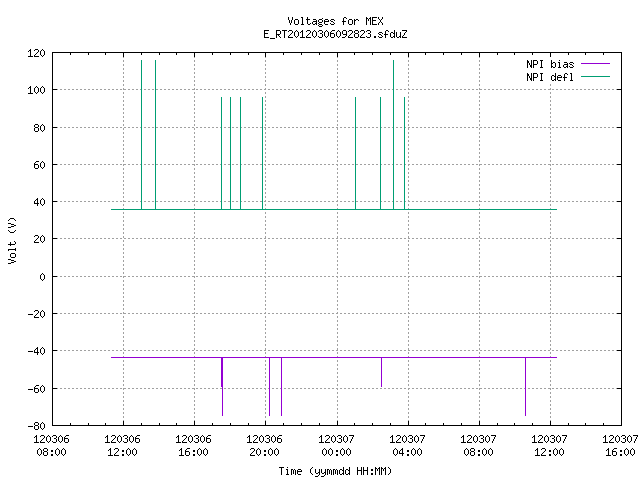Click the y-axis tick label 120
The width and height of the screenshot is (640, 480).
click(36, 53)
